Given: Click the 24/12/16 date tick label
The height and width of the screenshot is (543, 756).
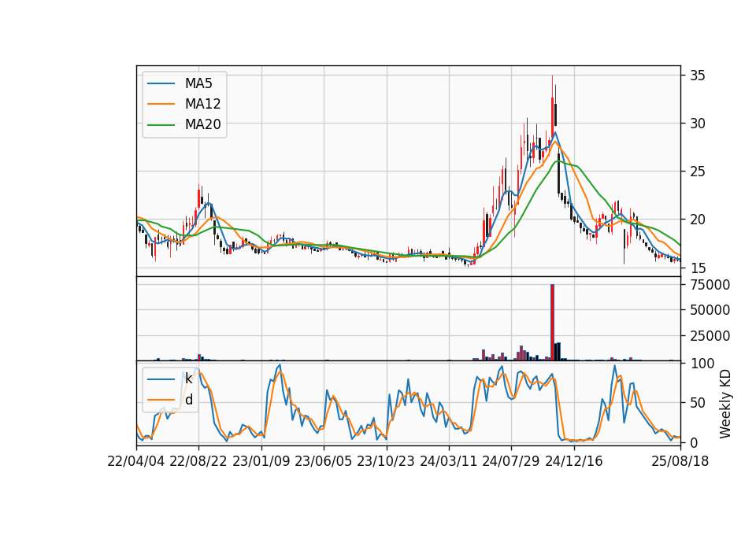Looking at the screenshot, I should tap(574, 461).
